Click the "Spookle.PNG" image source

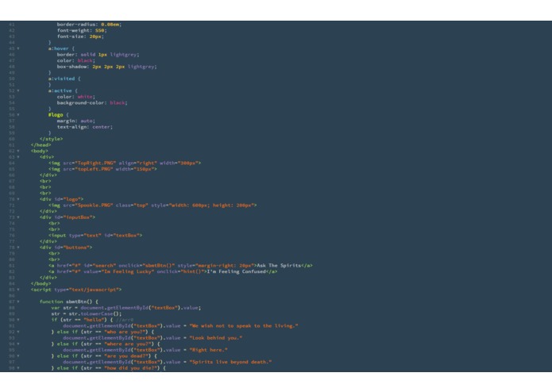click(94, 206)
